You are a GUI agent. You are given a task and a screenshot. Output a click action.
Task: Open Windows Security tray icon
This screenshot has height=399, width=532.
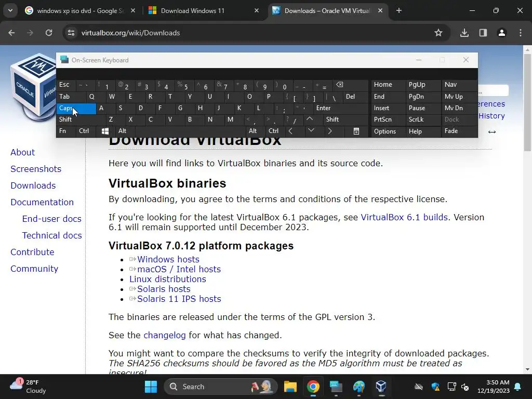point(435,387)
